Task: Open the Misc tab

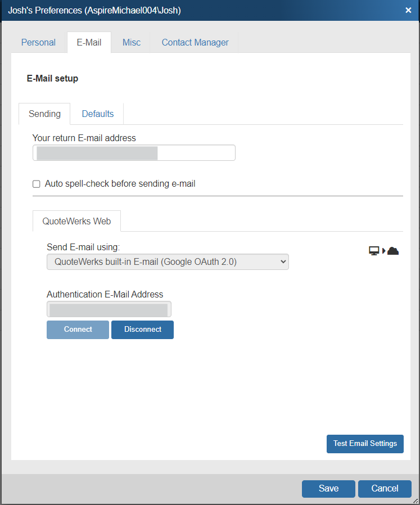Action: (x=132, y=42)
